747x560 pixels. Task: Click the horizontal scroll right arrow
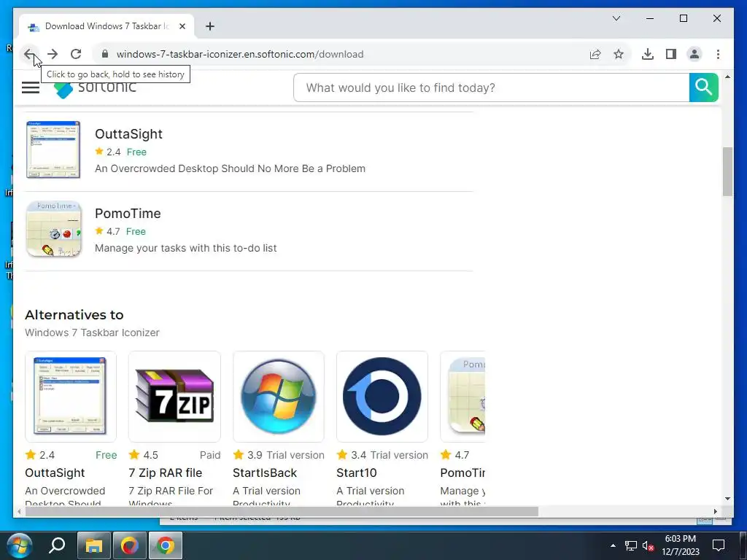click(x=716, y=511)
